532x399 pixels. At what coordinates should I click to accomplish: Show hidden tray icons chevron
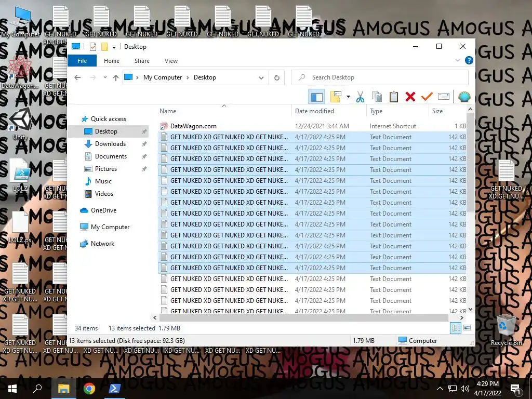(x=440, y=389)
